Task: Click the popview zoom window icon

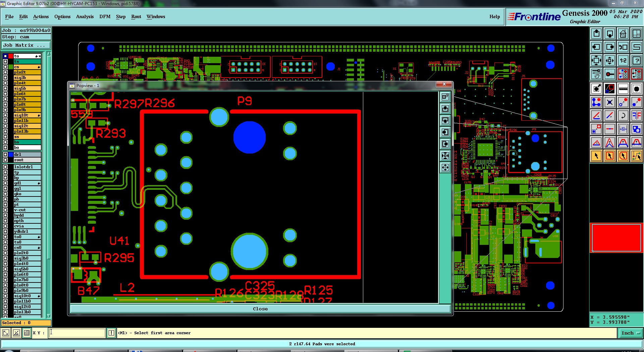Action: (445, 97)
